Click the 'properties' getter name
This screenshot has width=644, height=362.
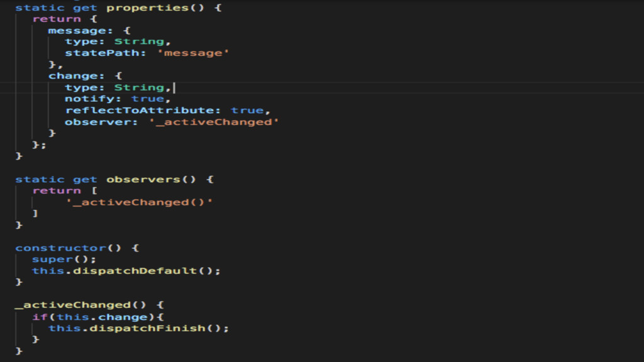pos(147,8)
